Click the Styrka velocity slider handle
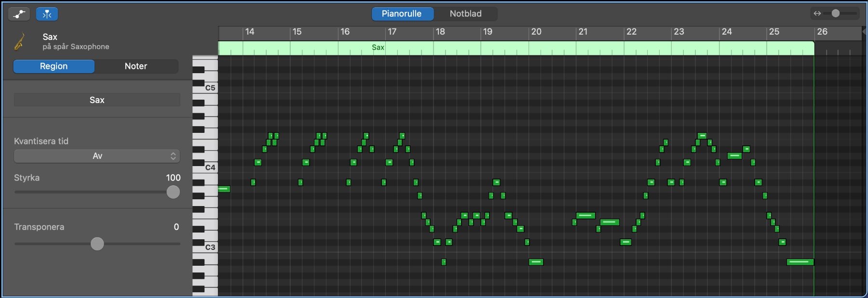This screenshot has height=298, width=868. click(x=173, y=192)
